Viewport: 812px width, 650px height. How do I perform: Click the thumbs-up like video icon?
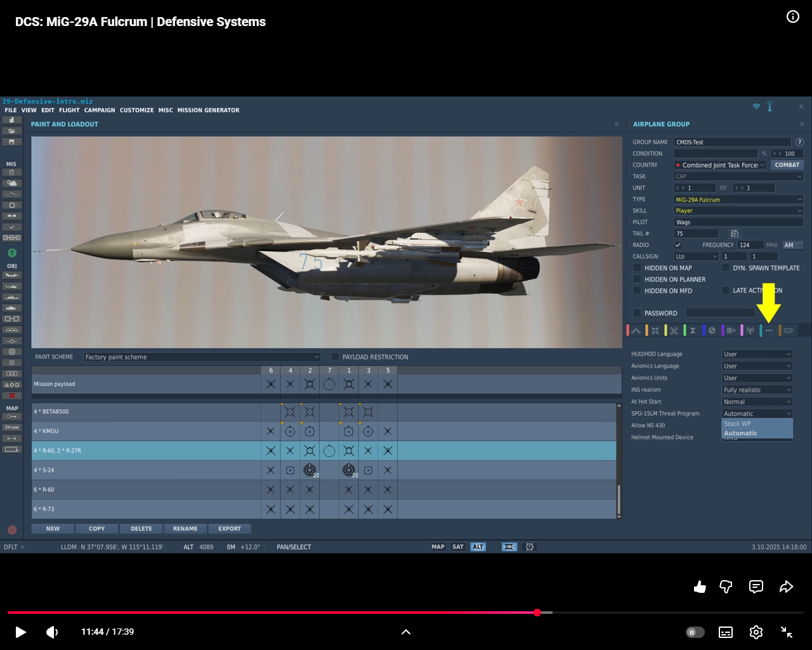point(700,587)
